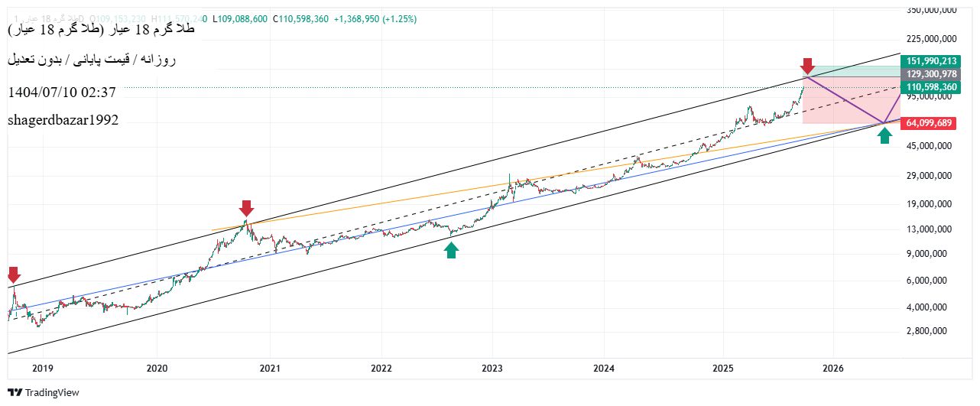Screen dimensions: 980x406
Task: Click the red down arrow near 2021
Action: tap(245, 208)
